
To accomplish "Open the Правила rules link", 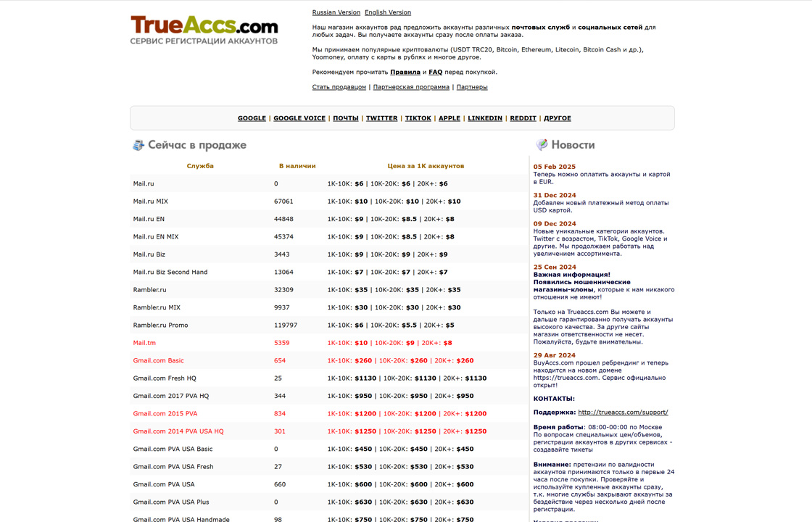I will (405, 72).
